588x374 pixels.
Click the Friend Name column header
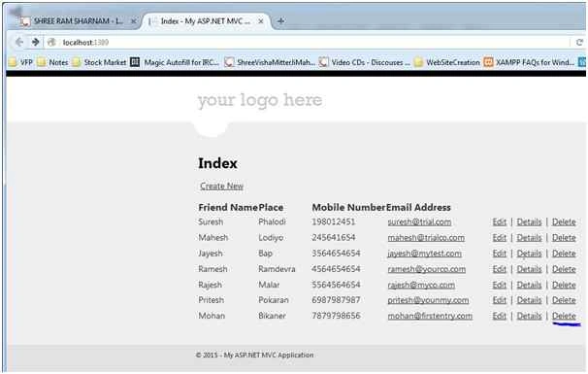pyautogui.click(x=228, y=207)
